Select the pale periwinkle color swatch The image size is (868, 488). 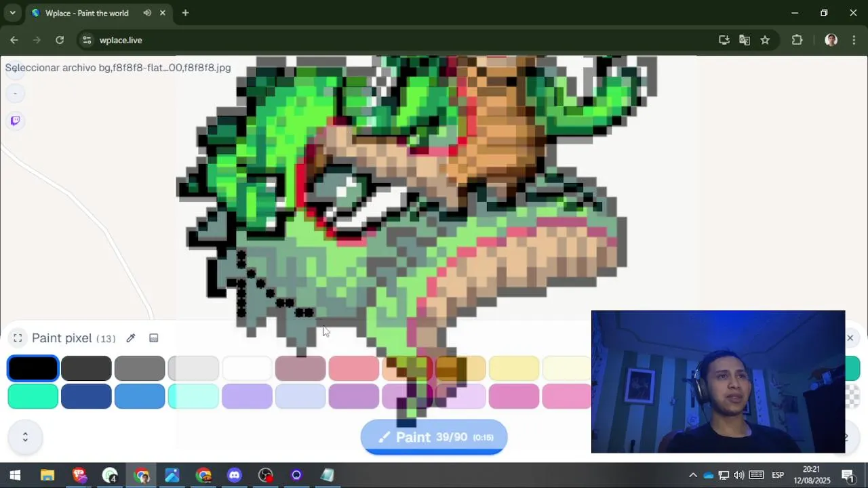point(300,396)
